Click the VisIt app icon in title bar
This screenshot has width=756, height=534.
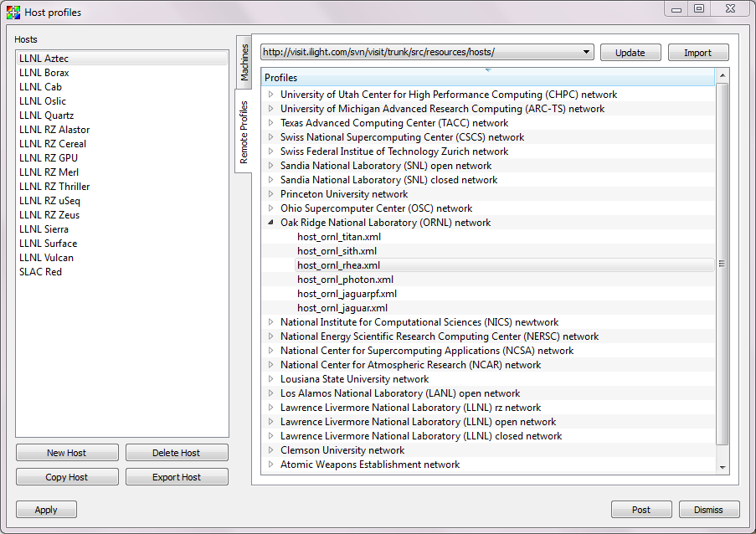(13, 12)
